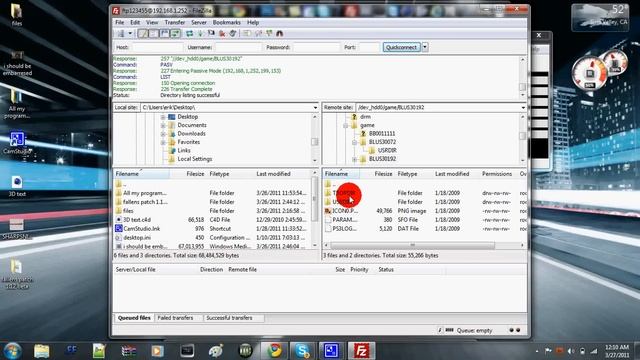This screenshot has width=640, height=360.
Task: Switch to FileZilla taskbar icon
Action: pos(361,351)
